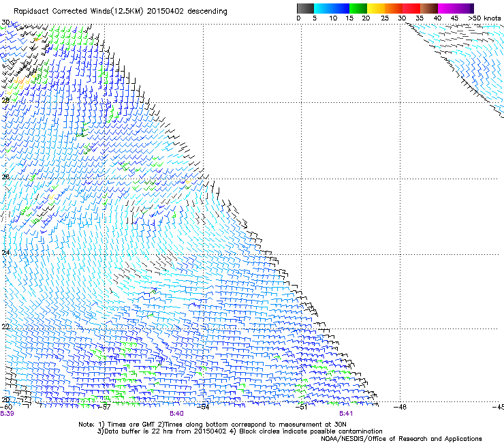Click the note line 'Times are GMT'

click(131, 425)
